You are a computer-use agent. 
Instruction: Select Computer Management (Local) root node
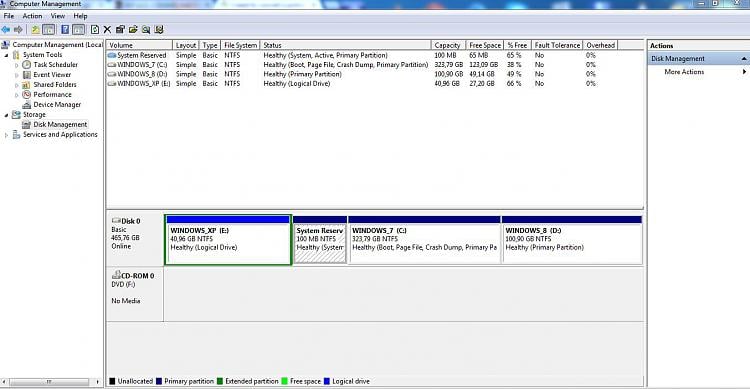tap(57, 44)
